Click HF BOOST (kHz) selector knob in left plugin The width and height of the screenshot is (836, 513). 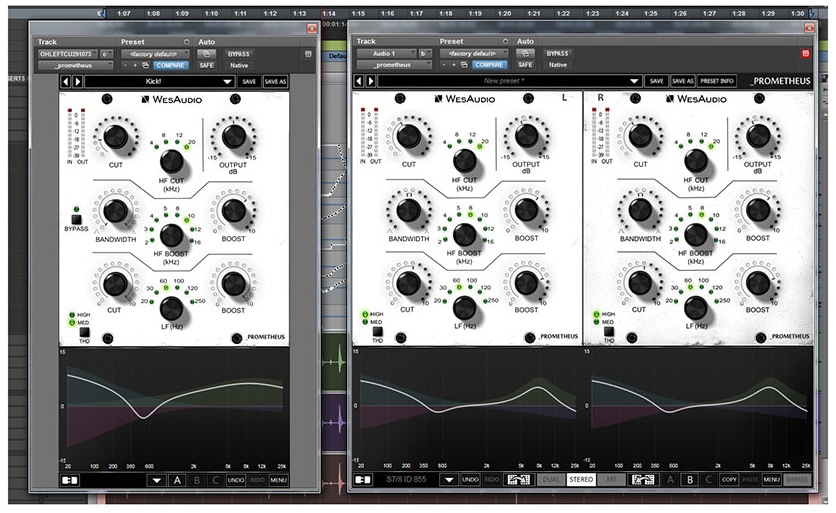[172, 235]
